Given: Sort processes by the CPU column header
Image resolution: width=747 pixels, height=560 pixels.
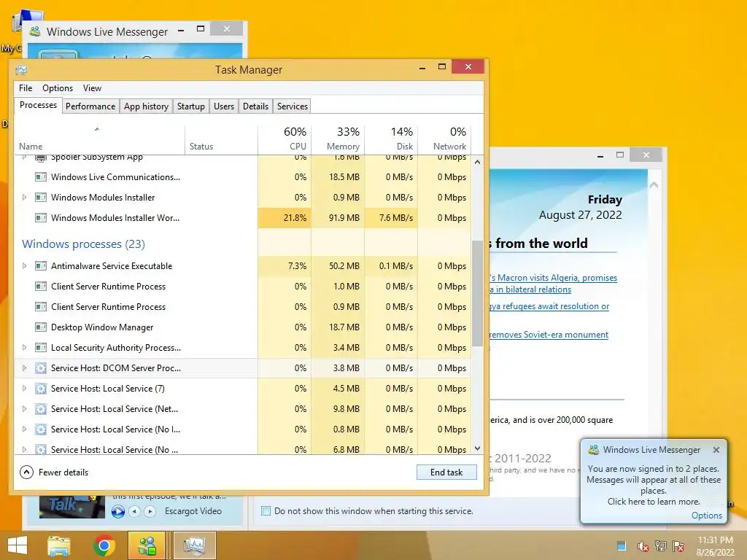Looking at the screenshot, I should pos(285,139).
